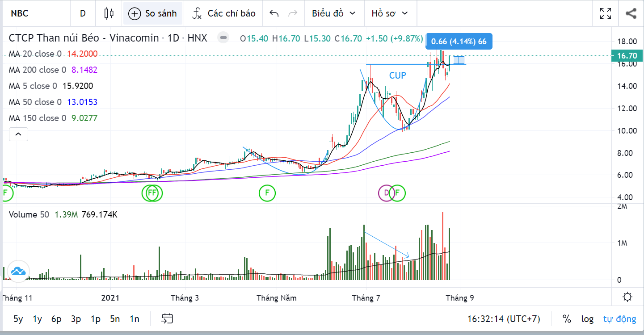The image size is (644, 335).
Task: Collapse the indicator legend with chevron
Action: pos(18,134)
